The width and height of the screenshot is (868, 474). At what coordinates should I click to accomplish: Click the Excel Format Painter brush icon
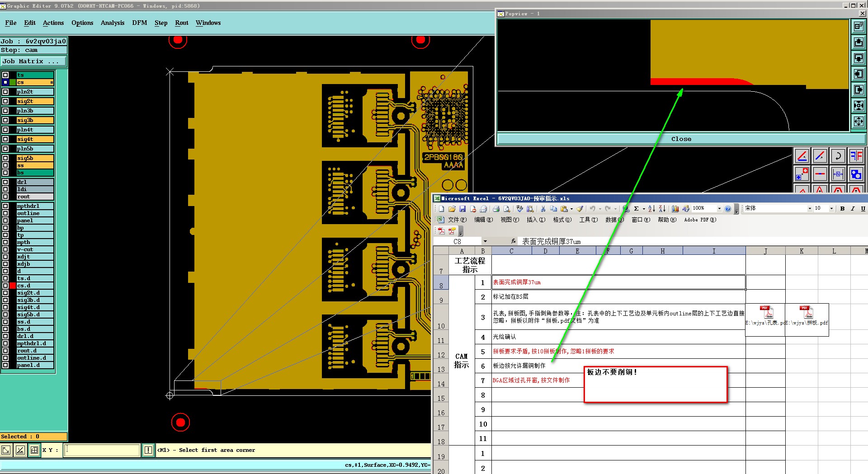[580, 209]
